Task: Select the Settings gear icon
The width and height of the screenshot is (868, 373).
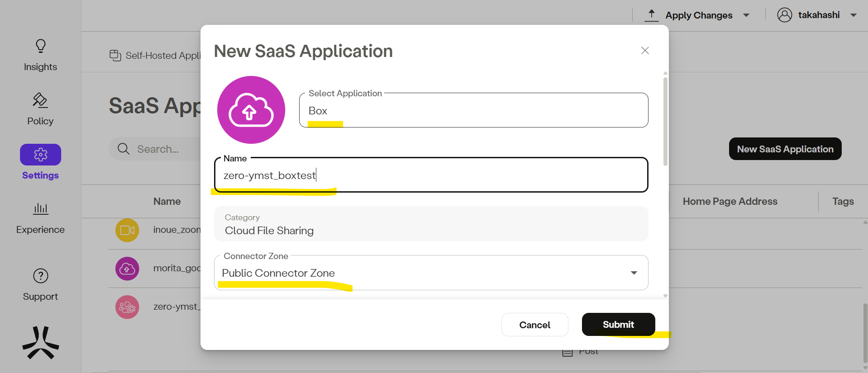Action: pyautogui.click(x=41, y=155)
